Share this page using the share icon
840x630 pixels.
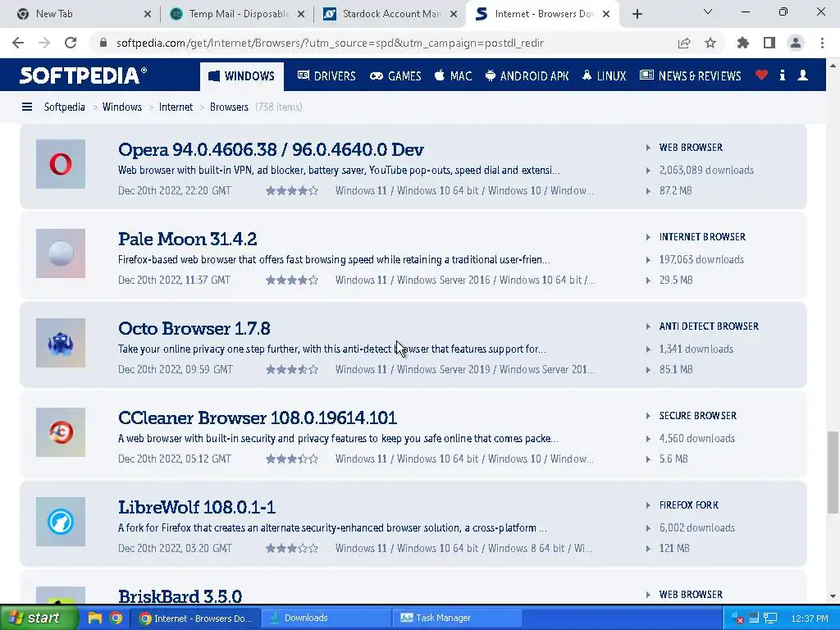(x=684, y=43)
